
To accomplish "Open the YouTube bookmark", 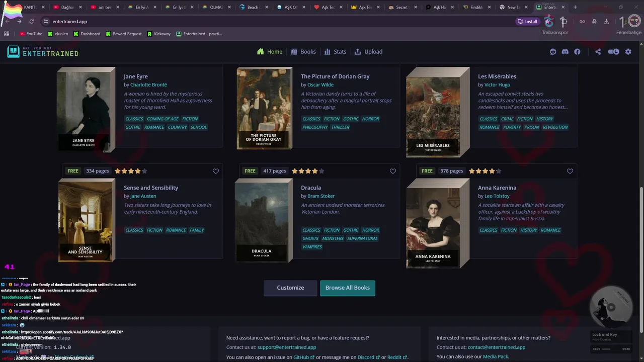I will [x=31, y=34].
